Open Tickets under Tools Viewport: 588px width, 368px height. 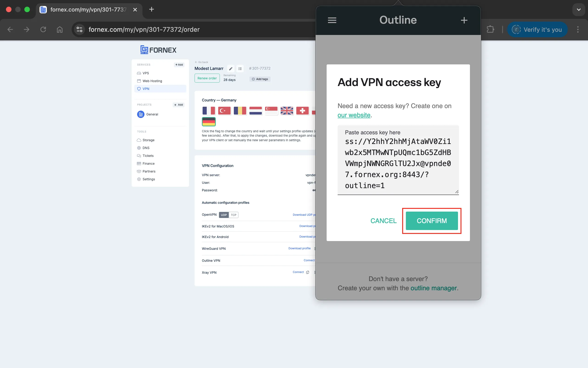(x=145, y=155)
